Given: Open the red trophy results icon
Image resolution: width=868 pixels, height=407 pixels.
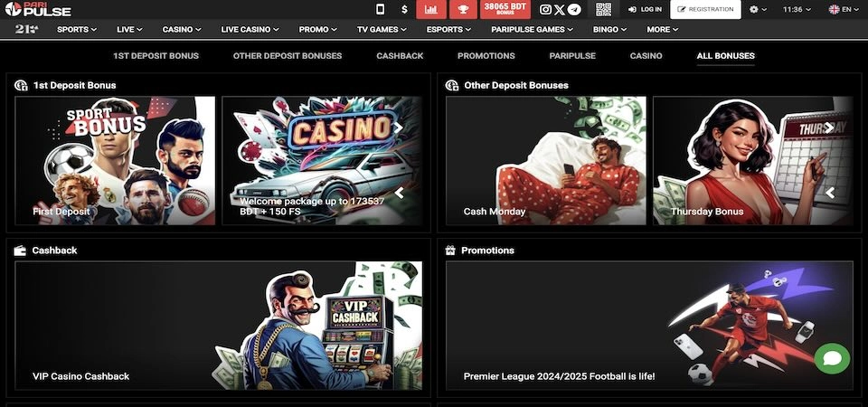Looking at the screenshot, I should click(x=463, y=9).
